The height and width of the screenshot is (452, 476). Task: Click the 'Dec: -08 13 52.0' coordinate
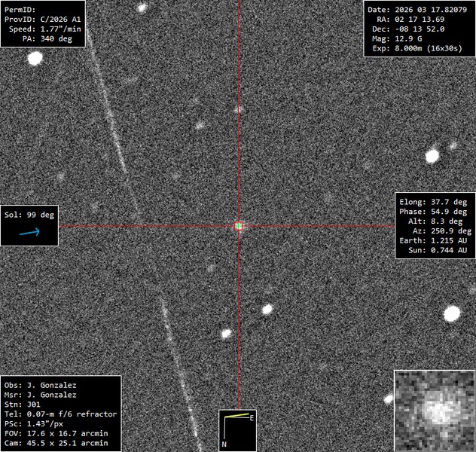[408, 29]
